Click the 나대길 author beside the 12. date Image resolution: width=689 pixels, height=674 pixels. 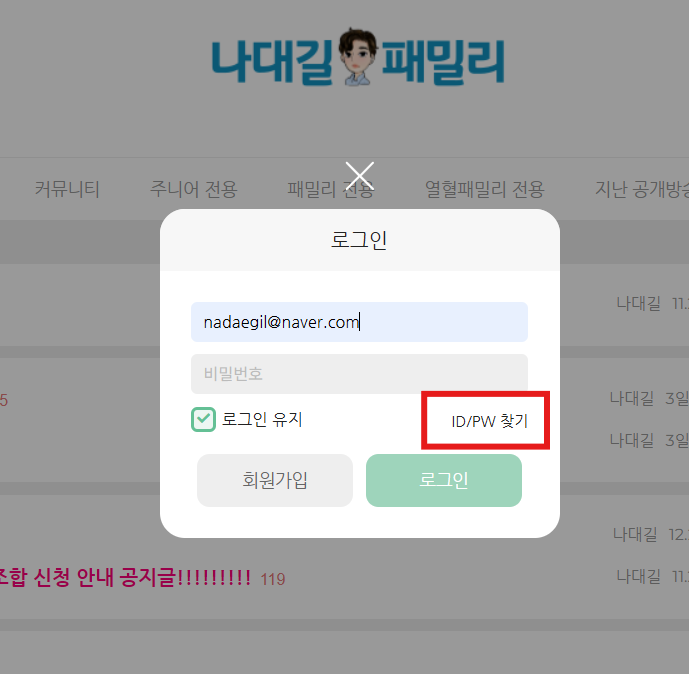pos(635,535)
